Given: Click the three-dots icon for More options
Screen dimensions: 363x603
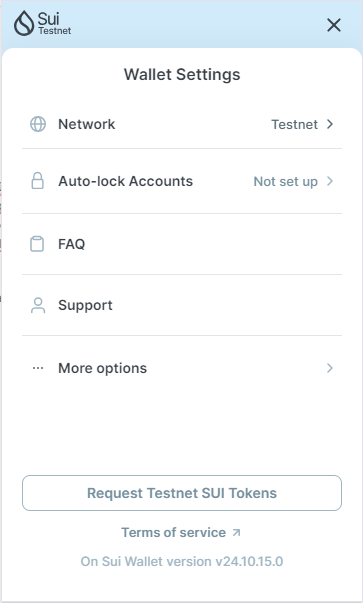Looking at the screenshot, I should [x=38, y=368].
